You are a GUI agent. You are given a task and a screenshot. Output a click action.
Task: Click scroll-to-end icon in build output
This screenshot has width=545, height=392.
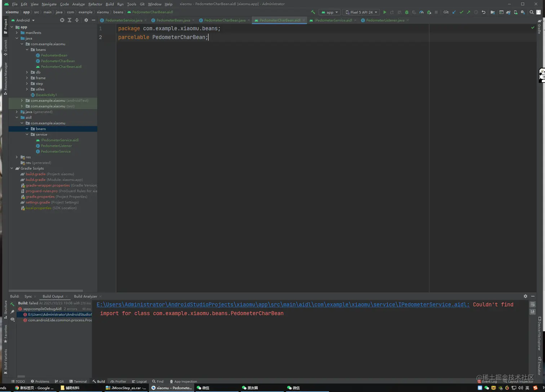point(533,312)
